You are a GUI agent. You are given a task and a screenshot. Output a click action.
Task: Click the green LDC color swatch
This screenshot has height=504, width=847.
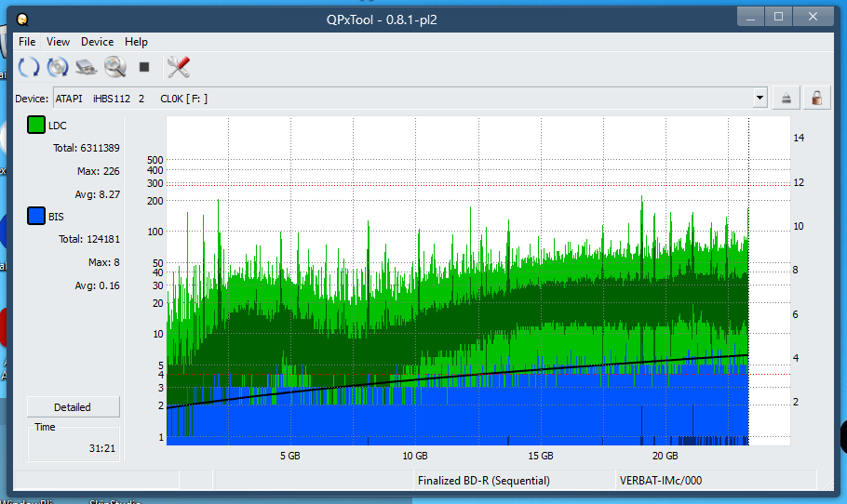(x=36, y=126)
